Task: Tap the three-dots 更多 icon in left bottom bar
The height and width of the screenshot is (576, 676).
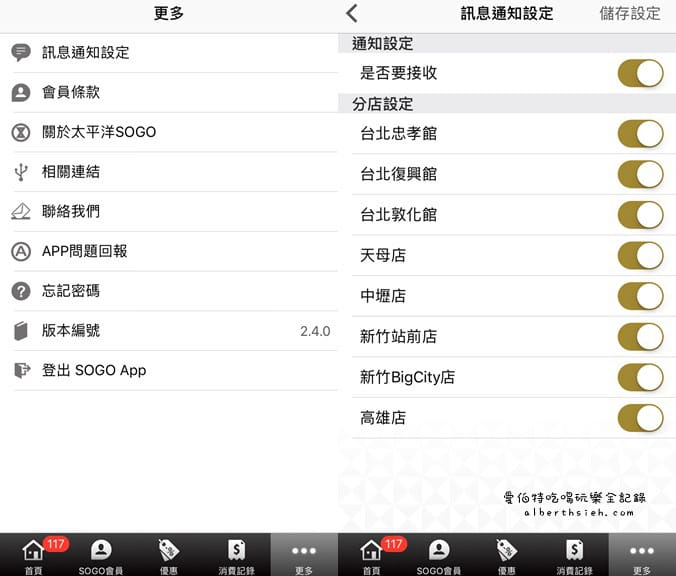Action: click(304, 551)
